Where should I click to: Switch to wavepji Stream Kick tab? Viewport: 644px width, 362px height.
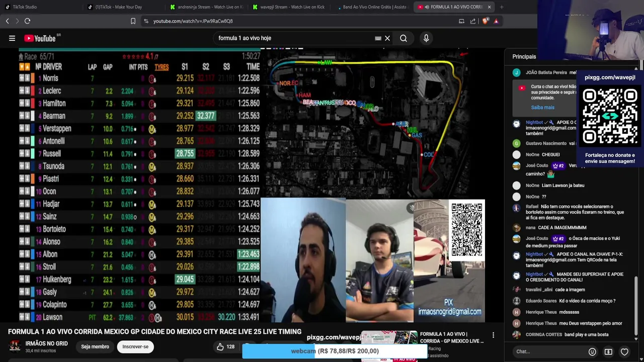289,7
